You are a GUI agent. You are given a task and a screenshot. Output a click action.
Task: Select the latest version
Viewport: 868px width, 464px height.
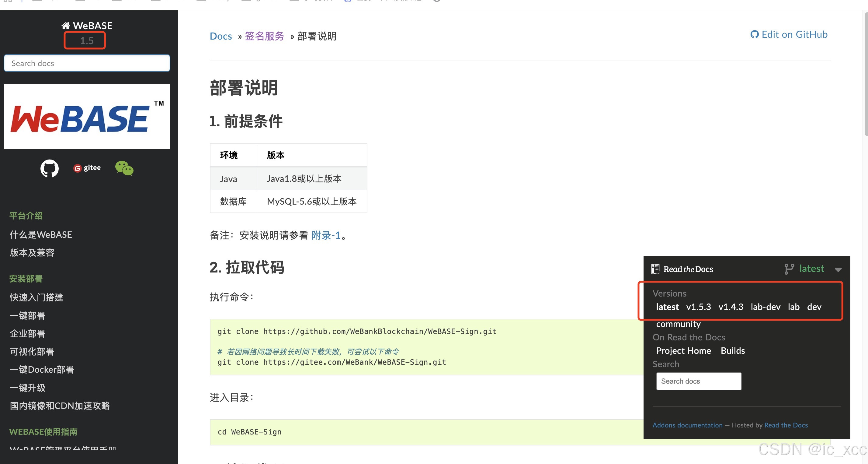click(x=667, y=307)
